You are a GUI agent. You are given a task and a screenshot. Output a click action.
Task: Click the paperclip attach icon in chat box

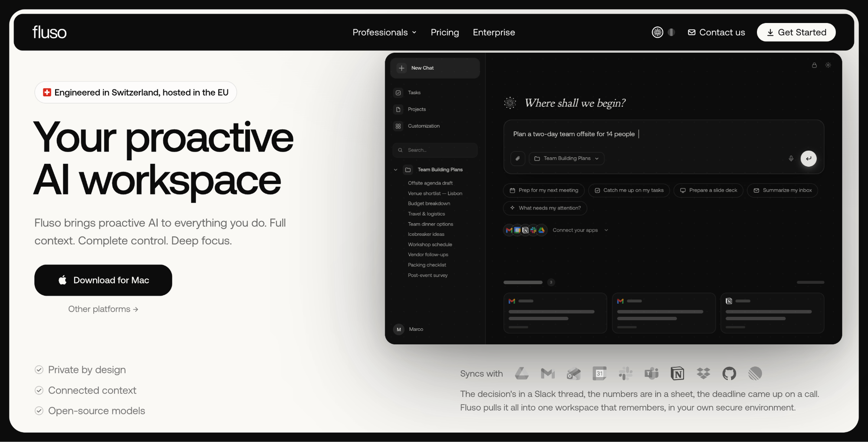pos(518,158)
